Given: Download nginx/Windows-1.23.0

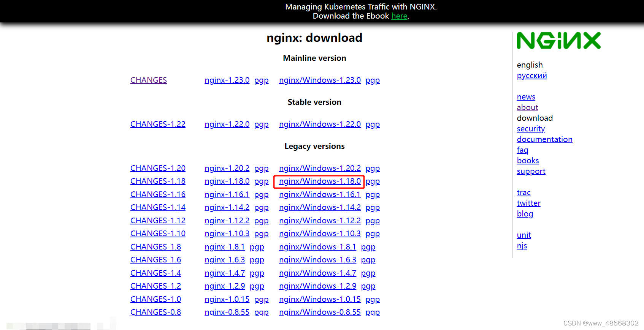Looking at the screenshot, I should point(320,80).
